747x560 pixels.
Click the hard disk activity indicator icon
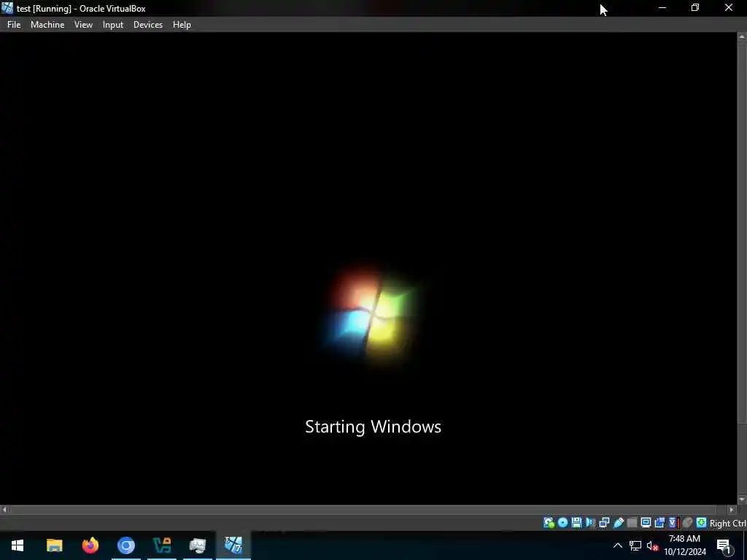tap(549, 523)
